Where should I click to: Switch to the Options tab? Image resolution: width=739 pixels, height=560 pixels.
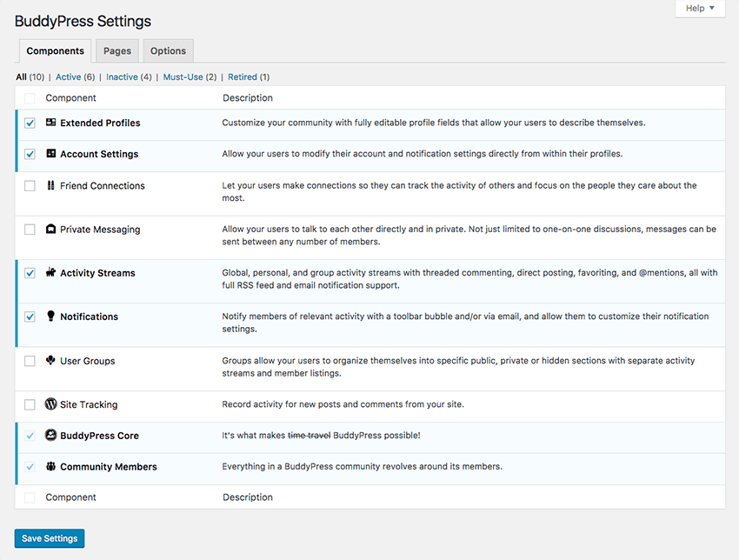tap(169, 51)
